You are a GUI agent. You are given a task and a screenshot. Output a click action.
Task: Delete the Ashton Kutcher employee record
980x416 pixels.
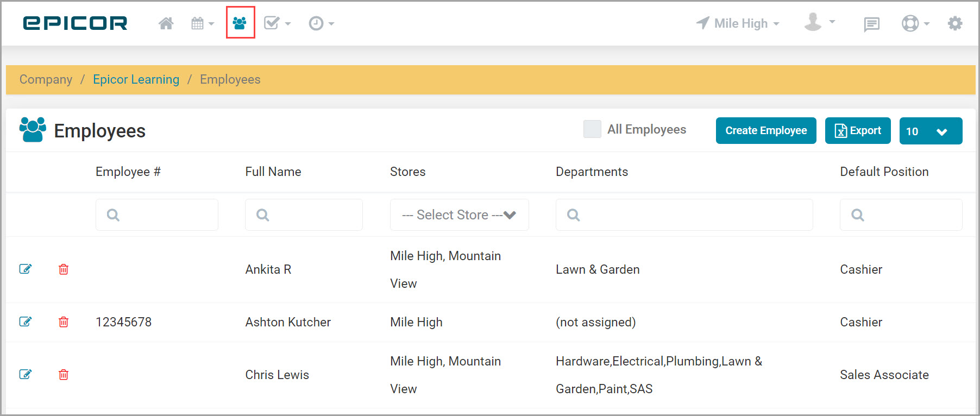tap(64, 322)
